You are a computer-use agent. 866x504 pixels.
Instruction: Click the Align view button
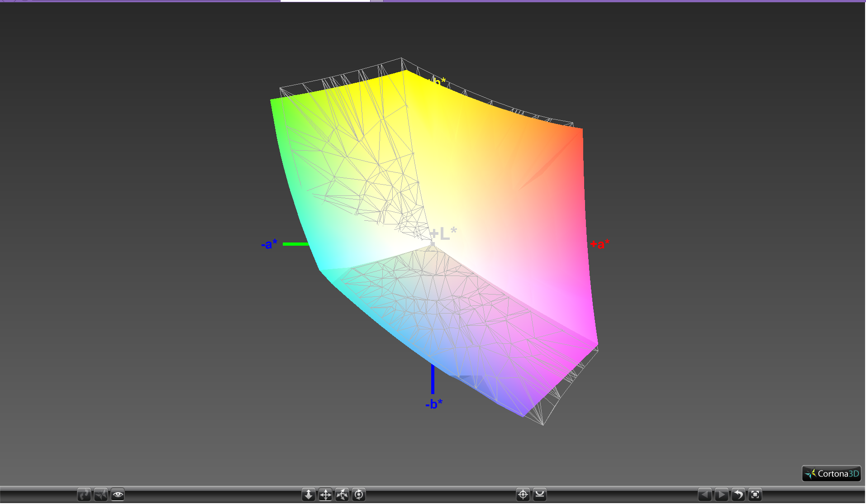(x=540, y=494)
